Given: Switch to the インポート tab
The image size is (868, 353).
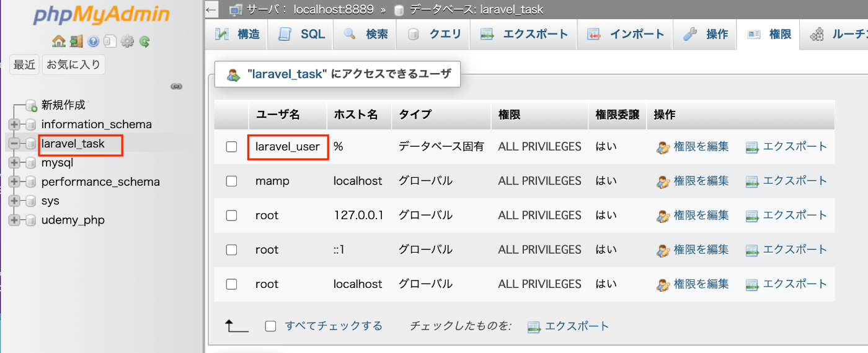Looking at the screenshot, I should (626, 34).
